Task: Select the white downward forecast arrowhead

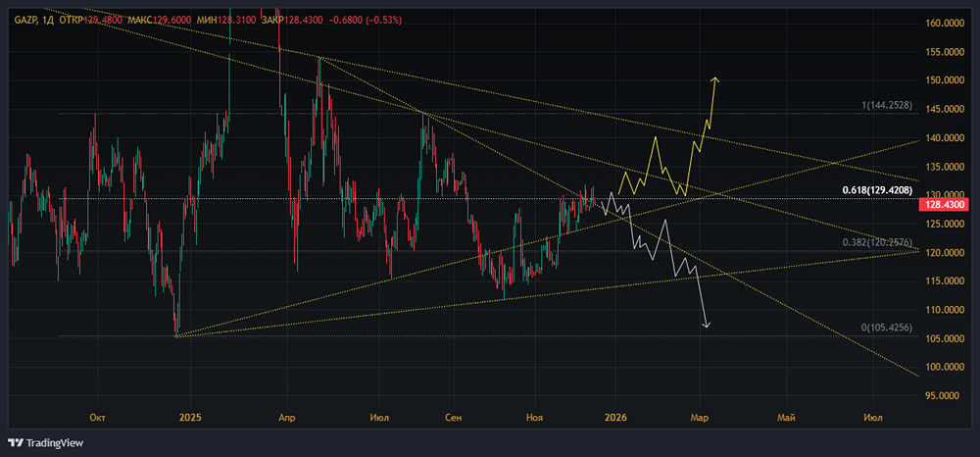Action: coord(707,324)
